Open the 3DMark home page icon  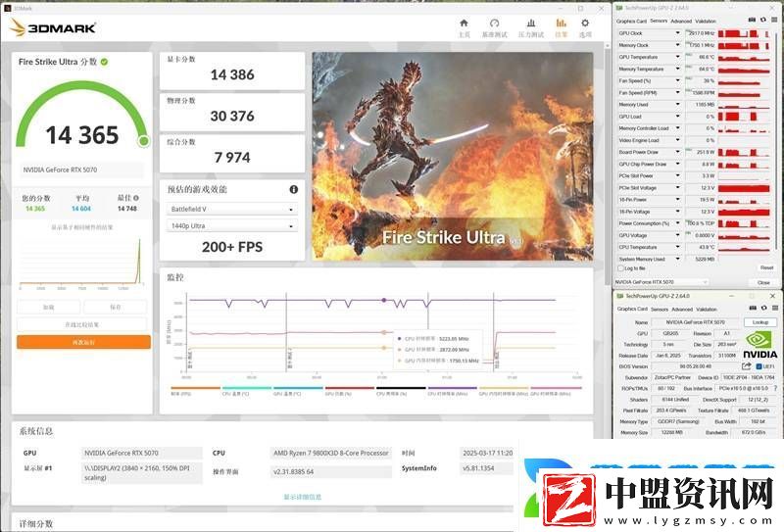coord(464,23)
